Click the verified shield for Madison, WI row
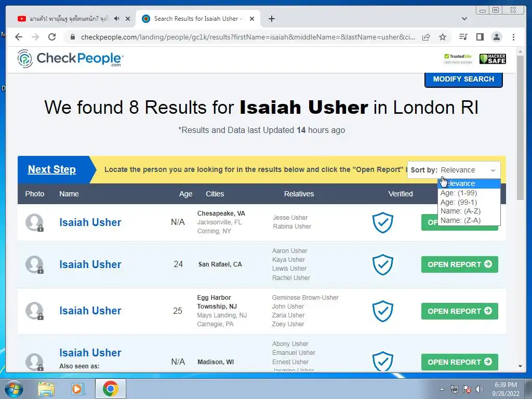The height and width of the screenshot is (399, 532). pos(383,361)
